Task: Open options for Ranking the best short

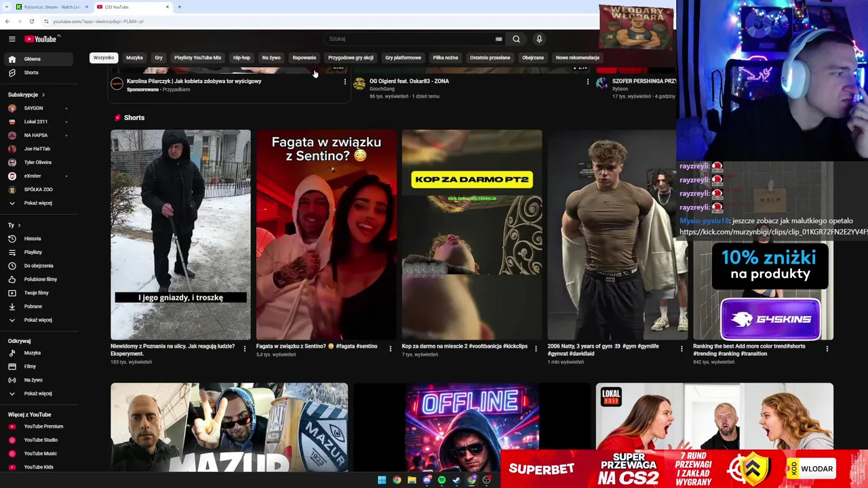Action: pos(827,349)
